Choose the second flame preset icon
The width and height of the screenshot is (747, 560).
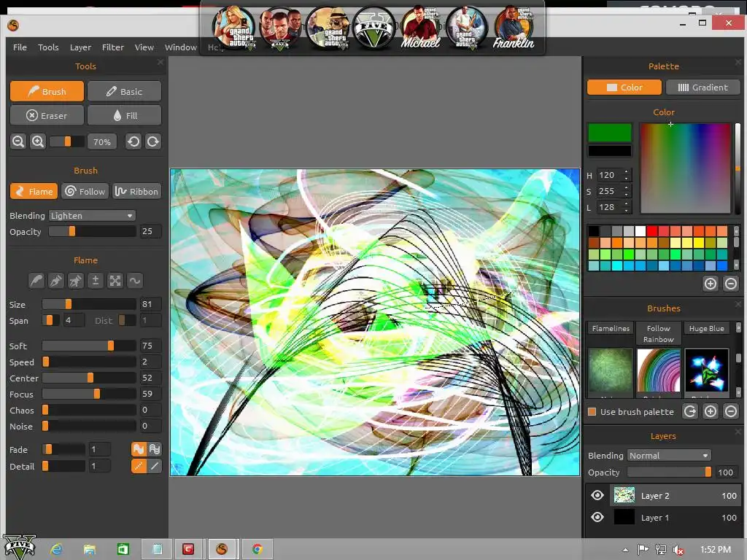coord(56,281)
